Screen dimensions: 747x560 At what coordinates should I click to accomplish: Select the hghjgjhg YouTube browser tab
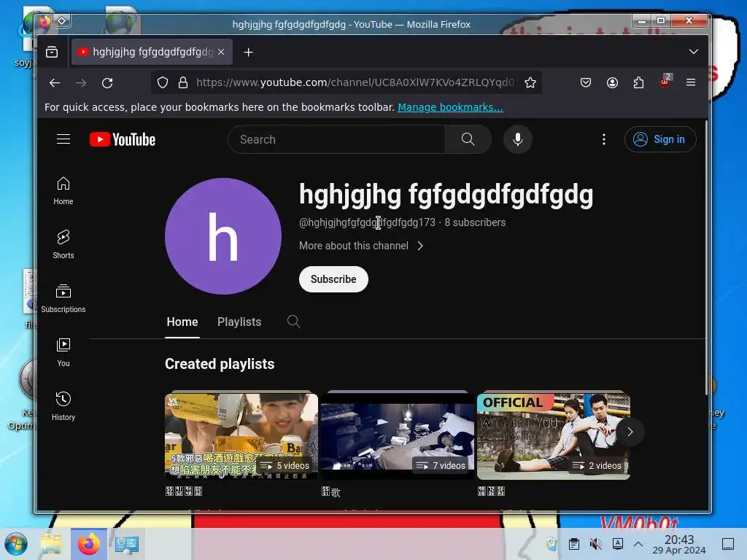point(152,52)
